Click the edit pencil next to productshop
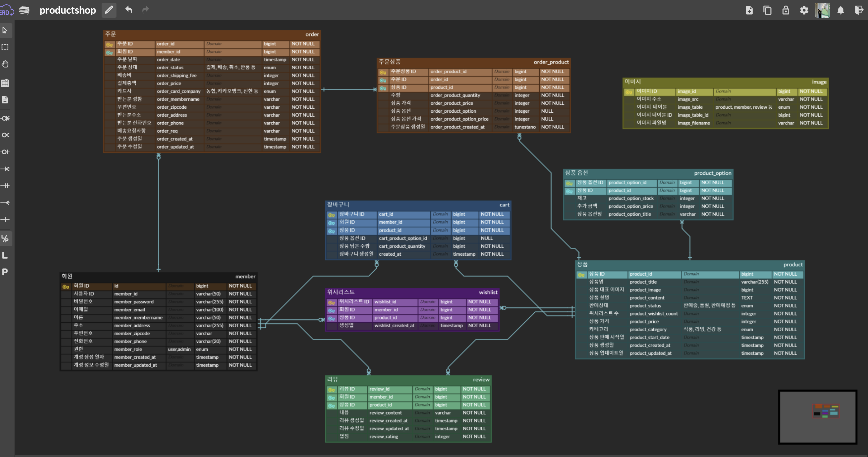Viewport: 868px width, 457px height. click(109, 10)
